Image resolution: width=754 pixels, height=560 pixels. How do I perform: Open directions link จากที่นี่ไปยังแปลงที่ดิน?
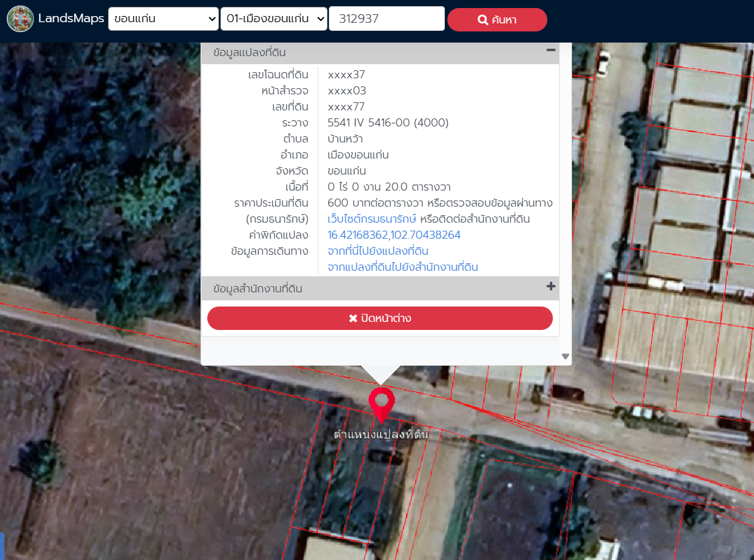tap(378, 251)
